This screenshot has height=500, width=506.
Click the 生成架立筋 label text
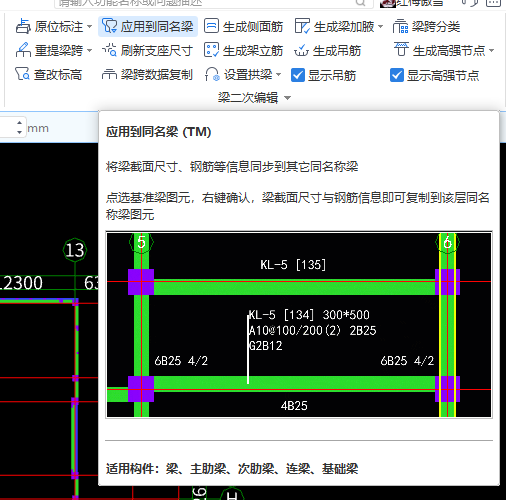[253, 51]
